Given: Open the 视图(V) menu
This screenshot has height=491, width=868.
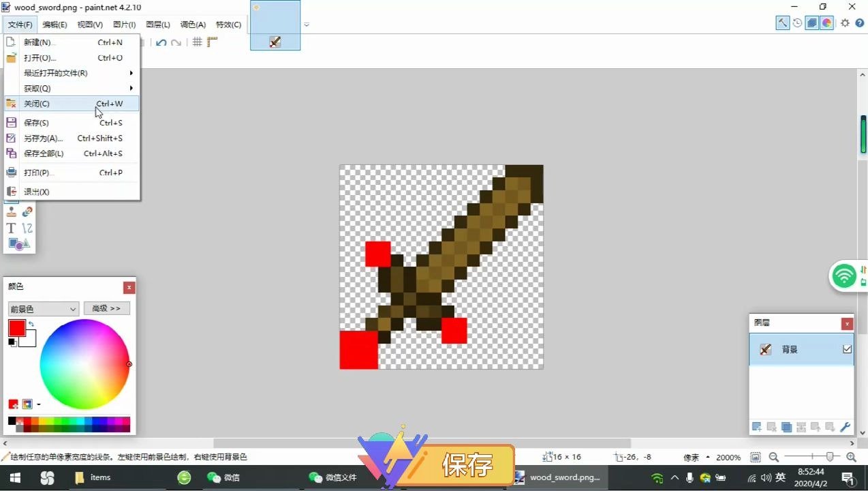Looking at the screenshot, I should tap(90, 25).
